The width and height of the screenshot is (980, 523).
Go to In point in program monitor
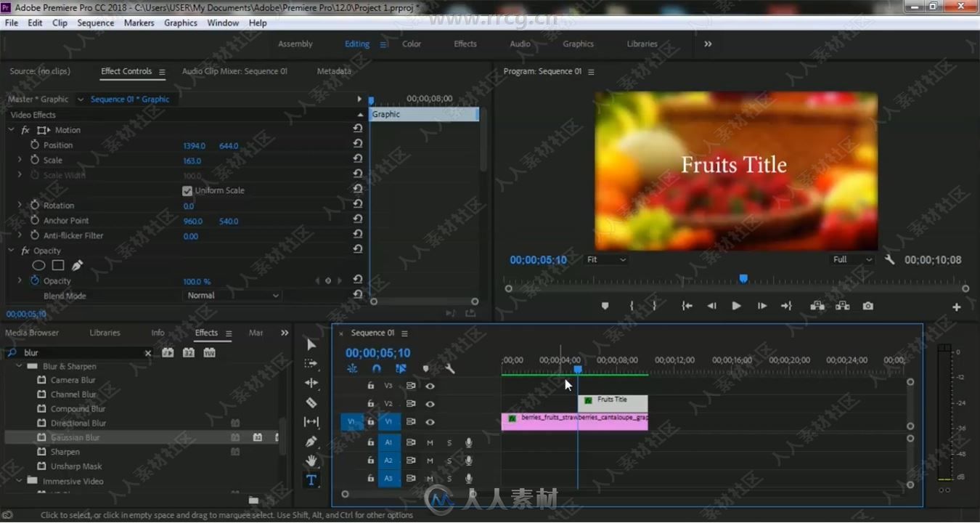[x=687, y=306]
